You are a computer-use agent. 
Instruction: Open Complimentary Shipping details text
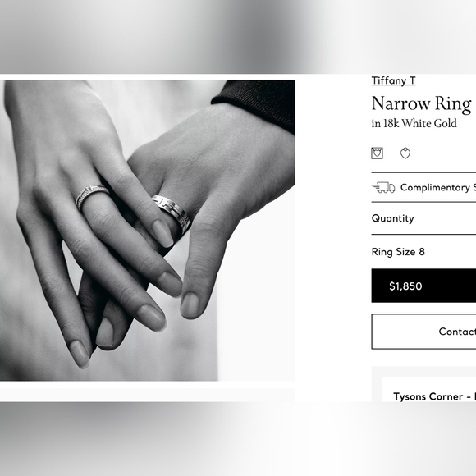(438, 187)
